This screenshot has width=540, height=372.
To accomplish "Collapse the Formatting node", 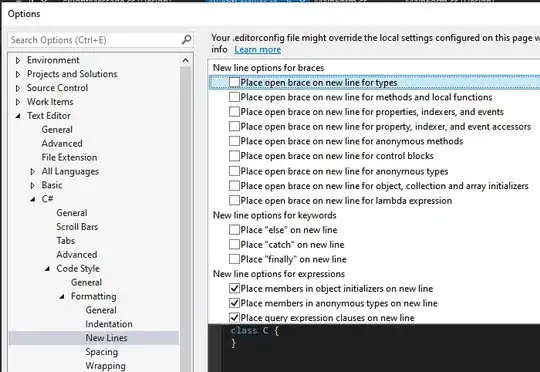I will click(x=62, y=297).
